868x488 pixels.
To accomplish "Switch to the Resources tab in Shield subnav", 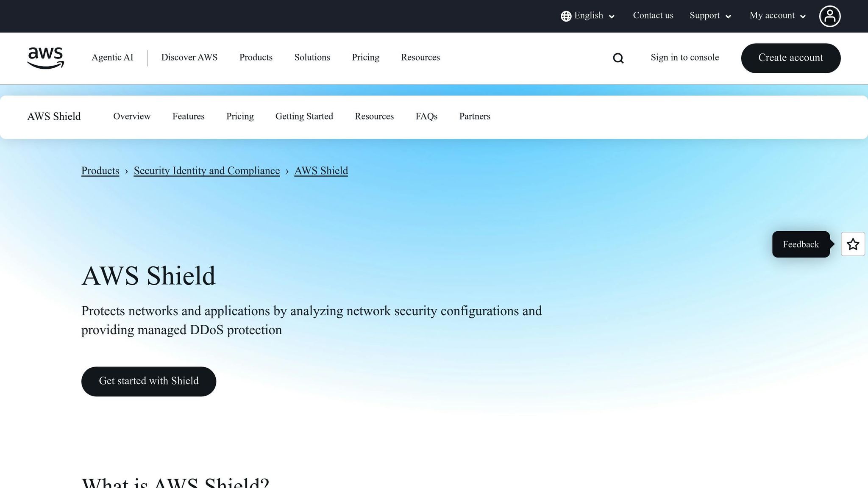I will tap(374, 116).
